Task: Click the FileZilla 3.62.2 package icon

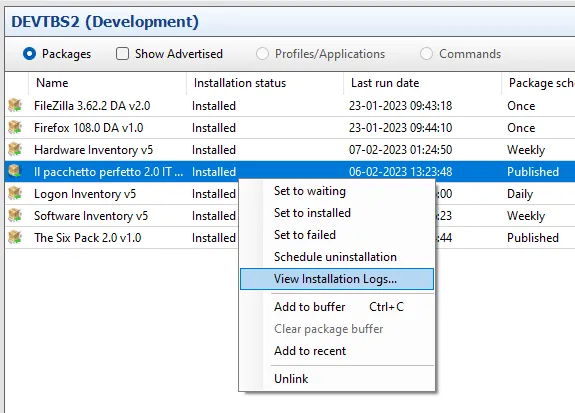Action: 15,105
